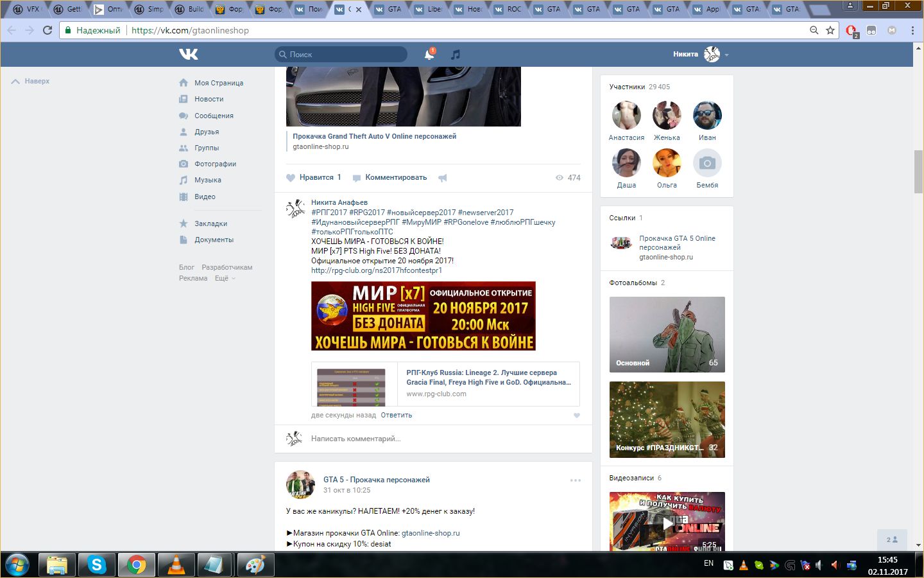This screenshot has width=924, height=578.
Task: Open VLC player from the taskbar
Action: click(x=176, y=565)
